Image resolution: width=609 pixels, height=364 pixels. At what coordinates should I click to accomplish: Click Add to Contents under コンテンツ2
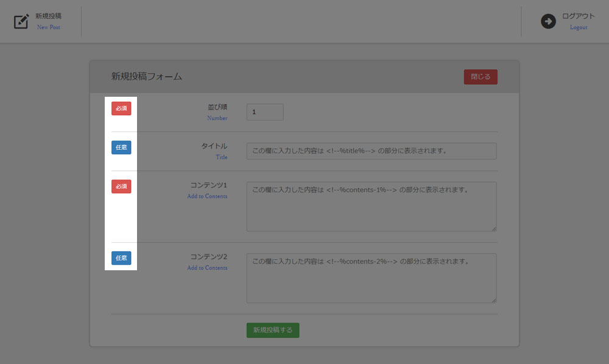pos(207,268)
